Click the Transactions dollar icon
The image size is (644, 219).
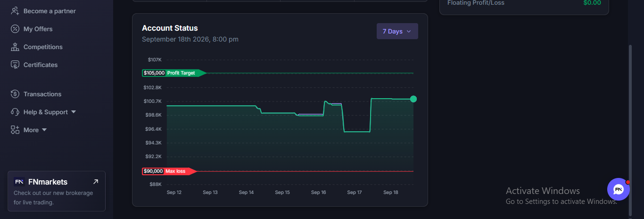click(15, 94)
